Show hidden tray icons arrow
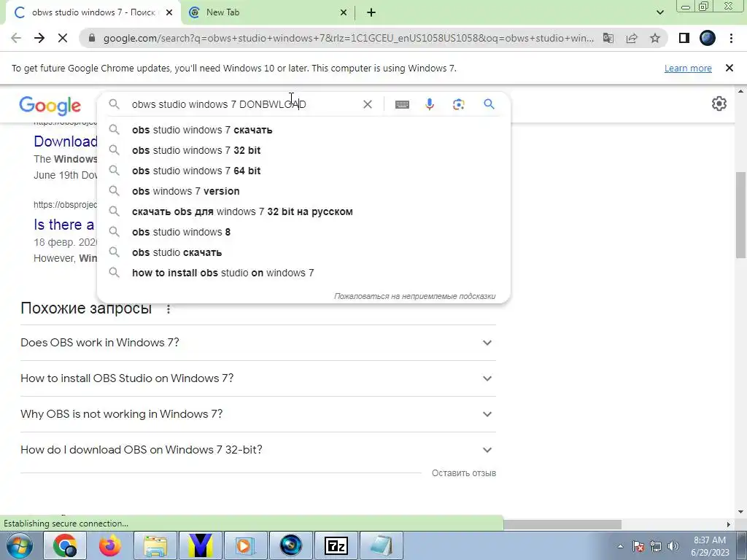 pos(620,547)
